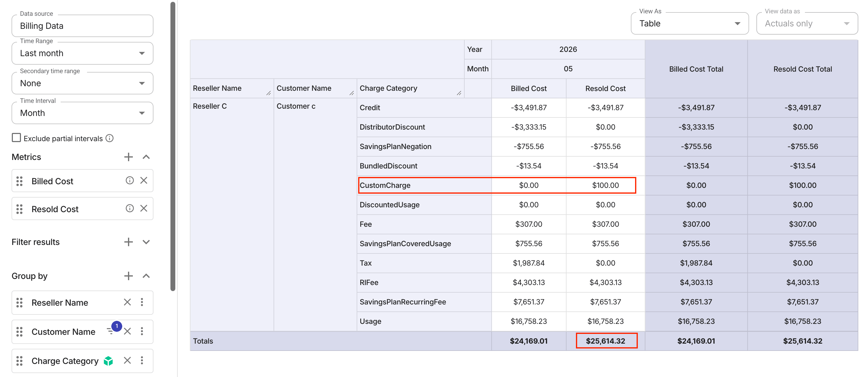The image size is (868, 377).
Task: Open the Time Range dropdown
Action: click(x=82, y=53)
